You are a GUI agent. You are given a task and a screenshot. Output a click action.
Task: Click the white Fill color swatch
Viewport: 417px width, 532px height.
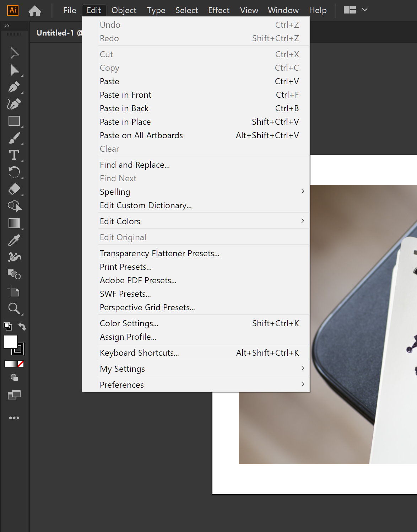click(x=10, y=342)
